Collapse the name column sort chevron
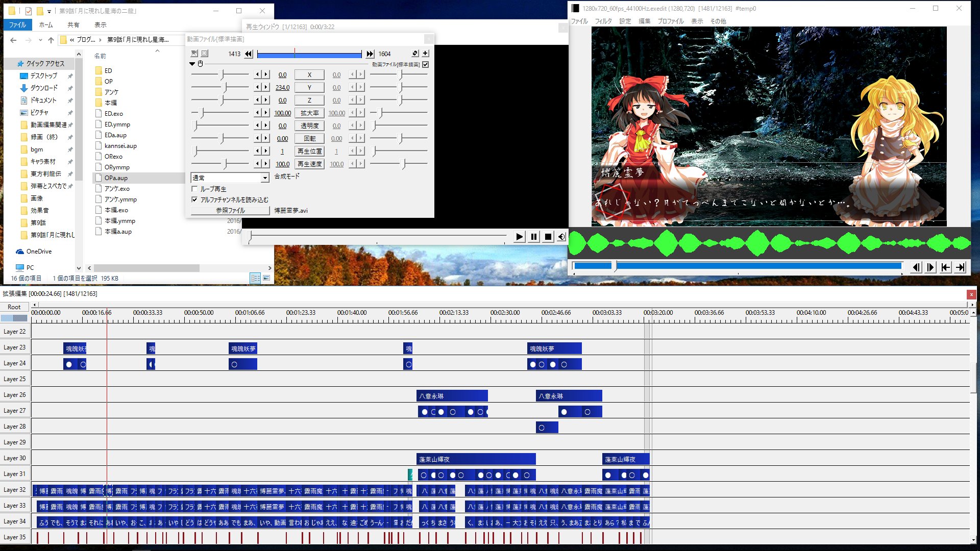Screen dimensions: 980x551 tap(157, 51)
